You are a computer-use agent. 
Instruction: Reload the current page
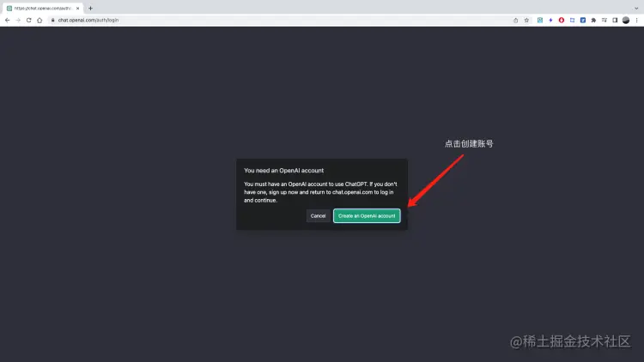[x=28, y=20]
